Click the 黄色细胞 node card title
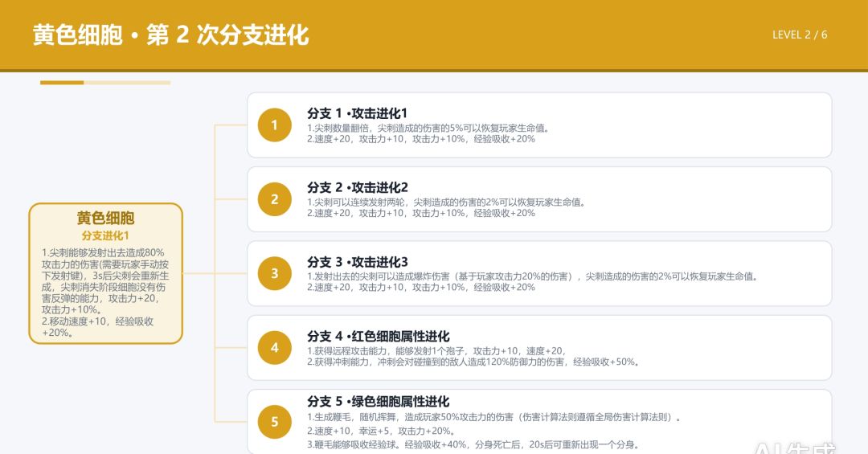Screen dimensions: 868x454 coord(106,218)
